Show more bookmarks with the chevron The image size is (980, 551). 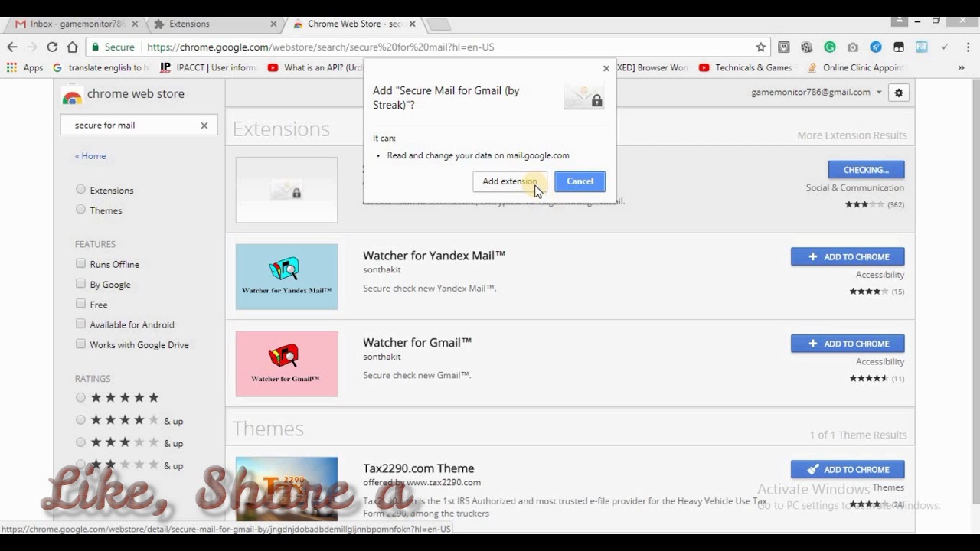(962, 67)
